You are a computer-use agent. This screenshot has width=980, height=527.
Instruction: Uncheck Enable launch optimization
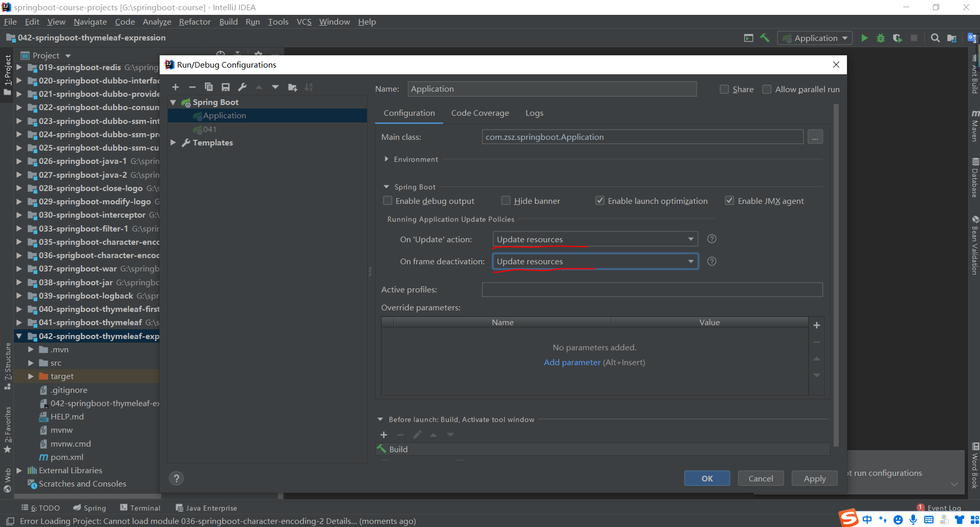(600, 201)
